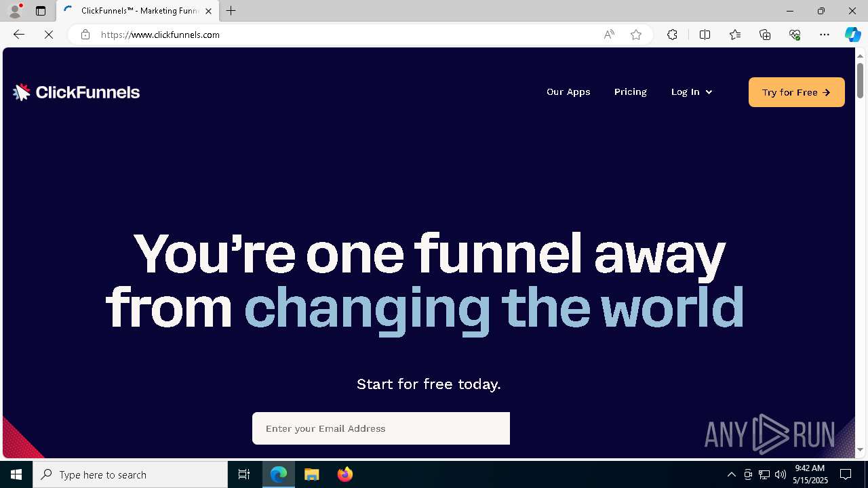Click the scrollbar down arrow
Image resolution: width=868 pixels, height=488 pixels.
tap(861, 449)
